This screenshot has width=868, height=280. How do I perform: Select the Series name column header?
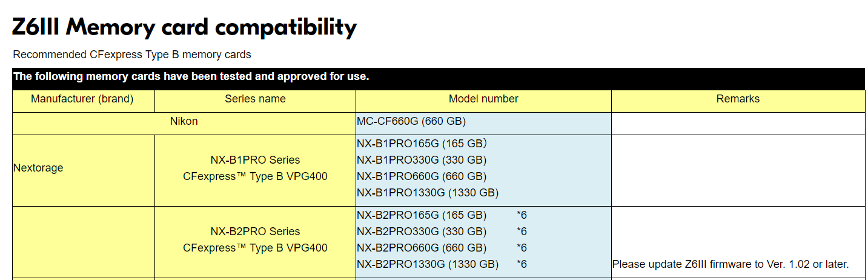255,99
